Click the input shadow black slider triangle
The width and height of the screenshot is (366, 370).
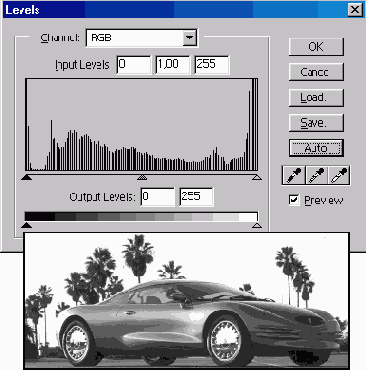tap(26, 177)
